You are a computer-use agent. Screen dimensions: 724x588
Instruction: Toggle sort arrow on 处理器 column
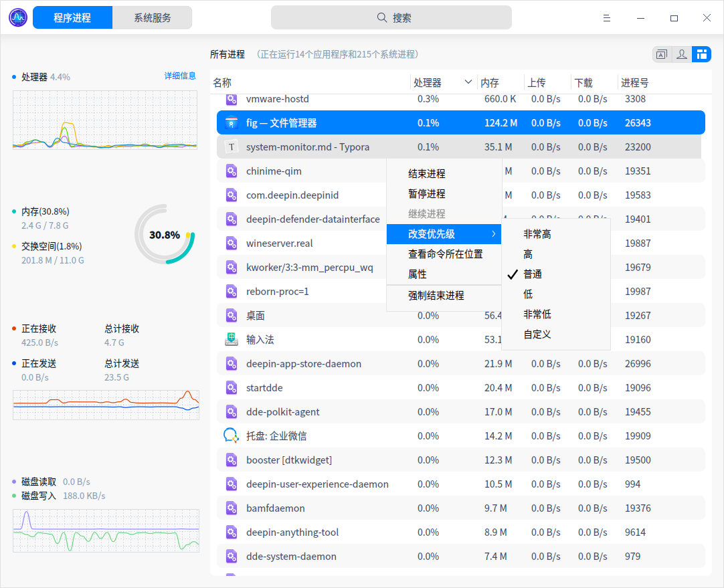468,82
